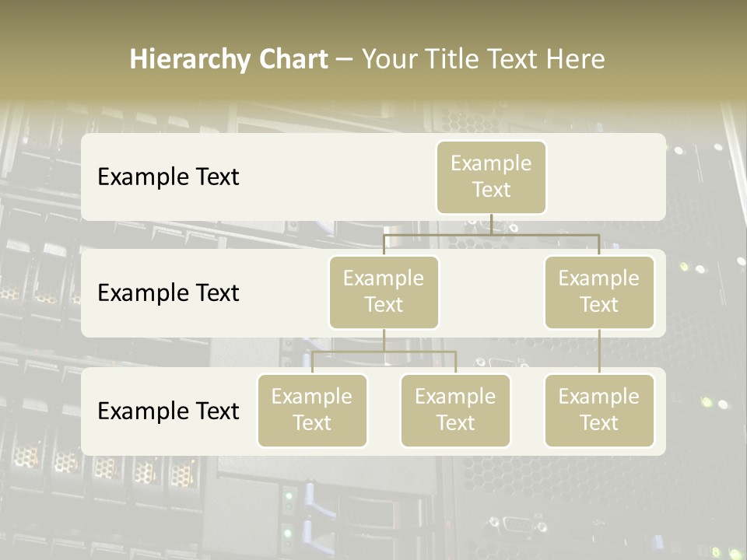The width and height of the screenshot is (747, 560).
Task: Select the bottom row Example Text label
Action: [167, 411]
